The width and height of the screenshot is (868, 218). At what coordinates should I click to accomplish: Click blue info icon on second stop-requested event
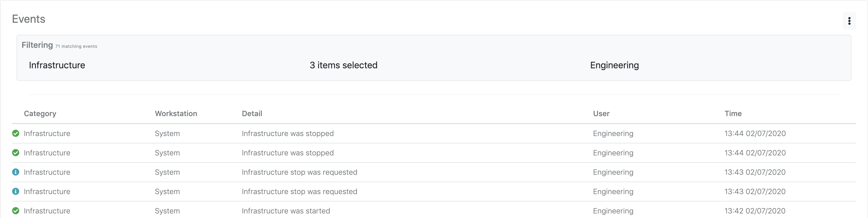point(15,191)
